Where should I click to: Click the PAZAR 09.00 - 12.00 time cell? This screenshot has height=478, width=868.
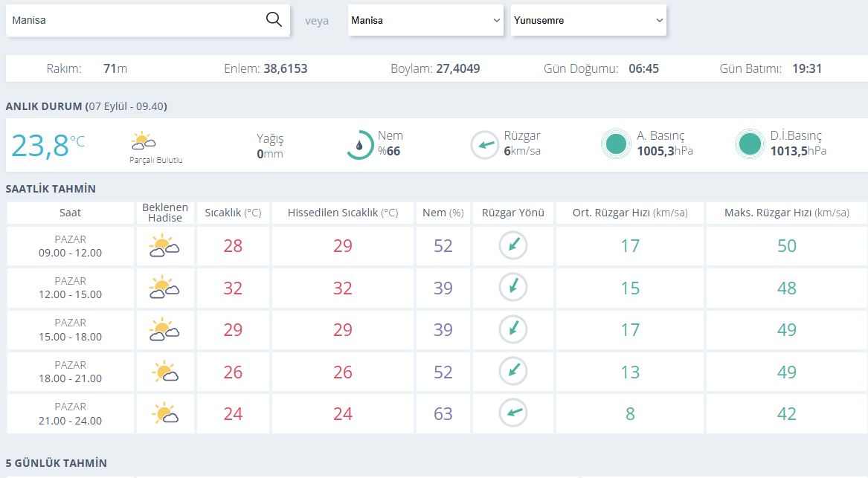[x=71, y=246]
